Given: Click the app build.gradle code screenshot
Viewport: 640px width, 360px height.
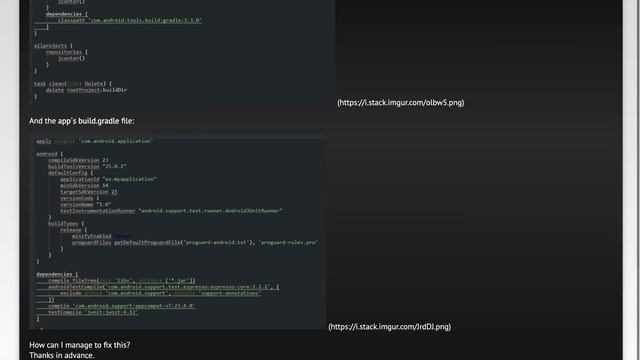Looking at the screenshot, I should coord(178,231).
